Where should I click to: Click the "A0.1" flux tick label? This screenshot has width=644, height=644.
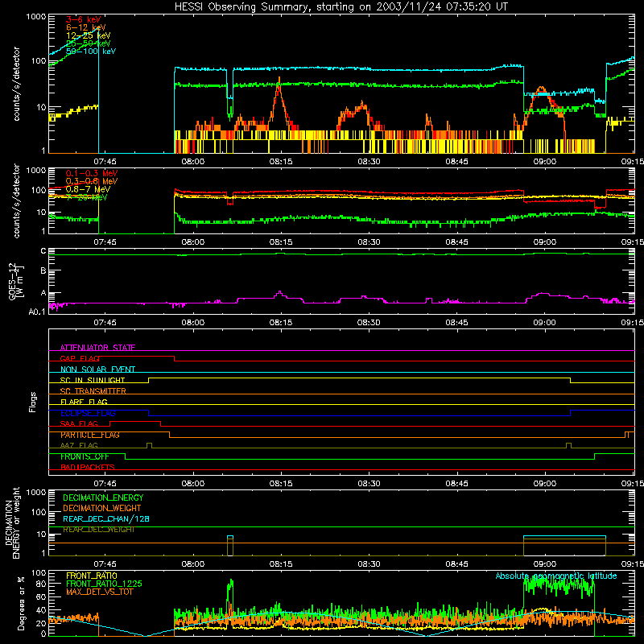point(37,312)
